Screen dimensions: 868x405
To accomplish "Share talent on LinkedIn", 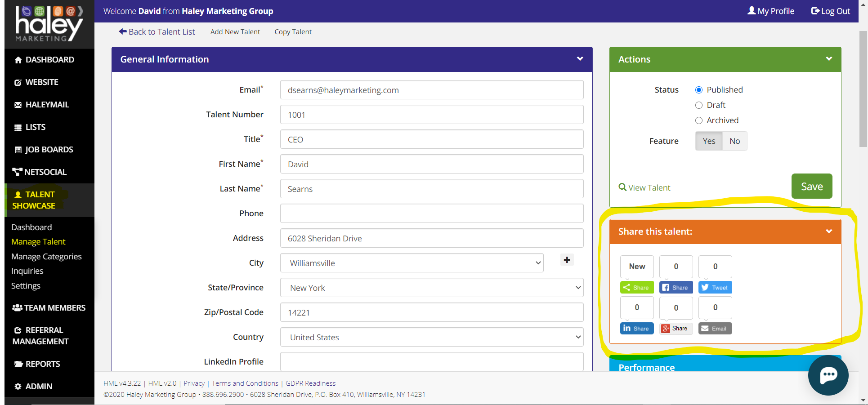I will 637,329.
